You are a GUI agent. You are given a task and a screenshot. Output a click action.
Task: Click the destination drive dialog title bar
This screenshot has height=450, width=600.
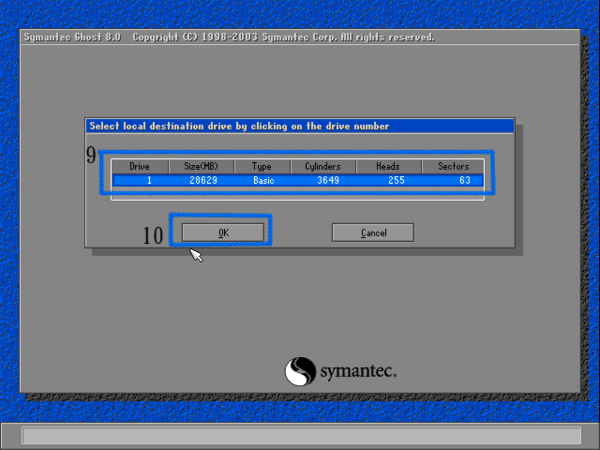pyautogui.click(x=300, y=126)
